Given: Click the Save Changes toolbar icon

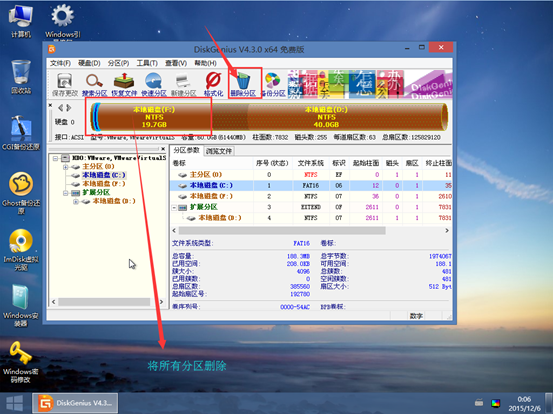Looking at the screenshot, I should (65, 84).
